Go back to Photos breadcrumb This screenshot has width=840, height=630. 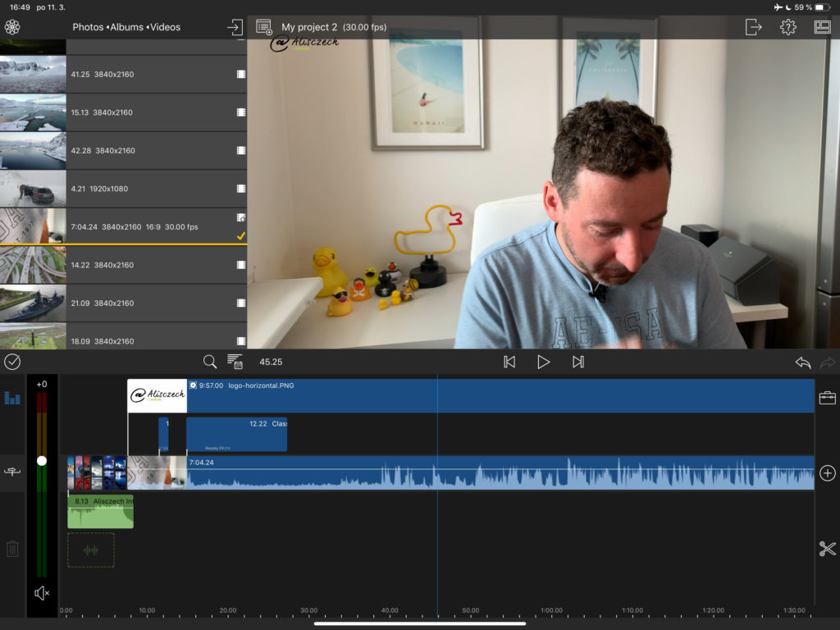pos(88,27)
